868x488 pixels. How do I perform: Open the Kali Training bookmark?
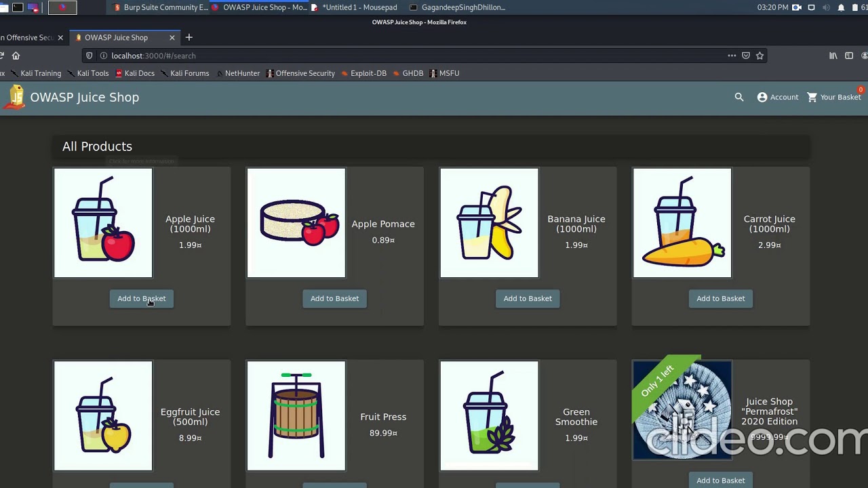[x=36, y=73]
